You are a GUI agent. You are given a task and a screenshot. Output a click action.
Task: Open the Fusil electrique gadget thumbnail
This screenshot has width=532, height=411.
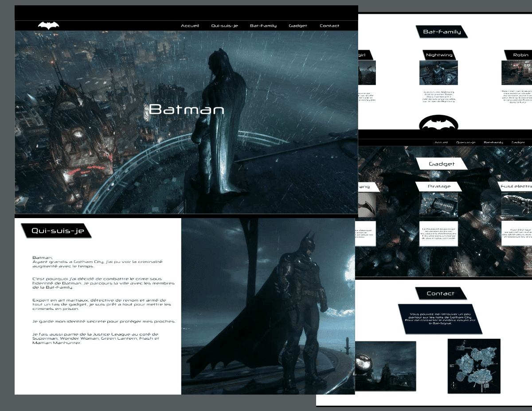tap(516, 205)
